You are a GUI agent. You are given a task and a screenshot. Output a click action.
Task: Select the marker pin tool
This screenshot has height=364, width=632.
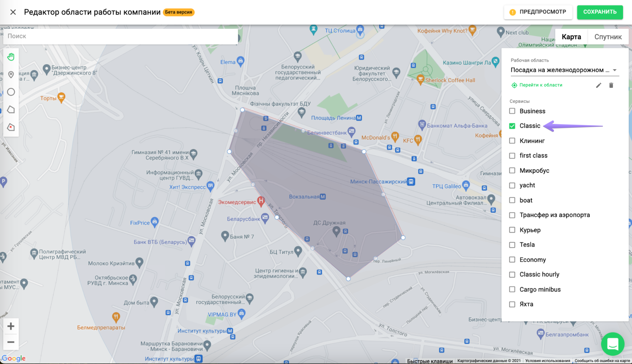(x=11, y=74)
